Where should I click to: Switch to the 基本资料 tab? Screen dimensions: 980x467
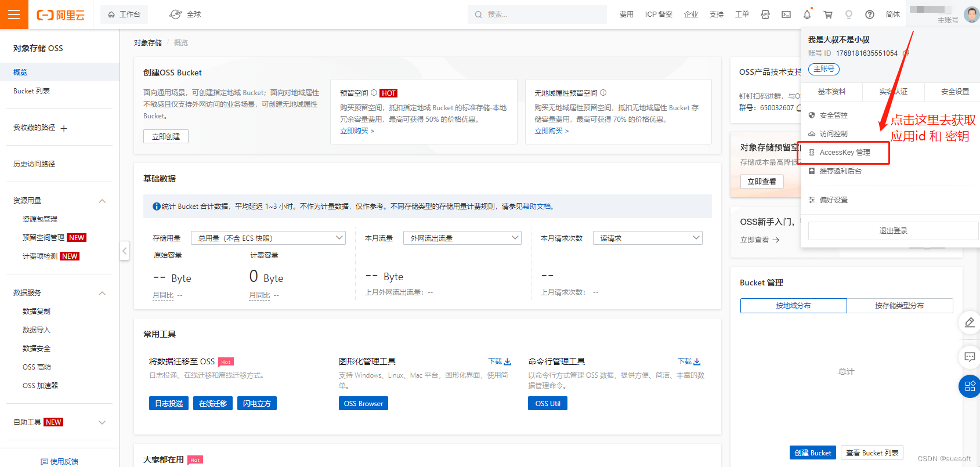coord(831,92)
